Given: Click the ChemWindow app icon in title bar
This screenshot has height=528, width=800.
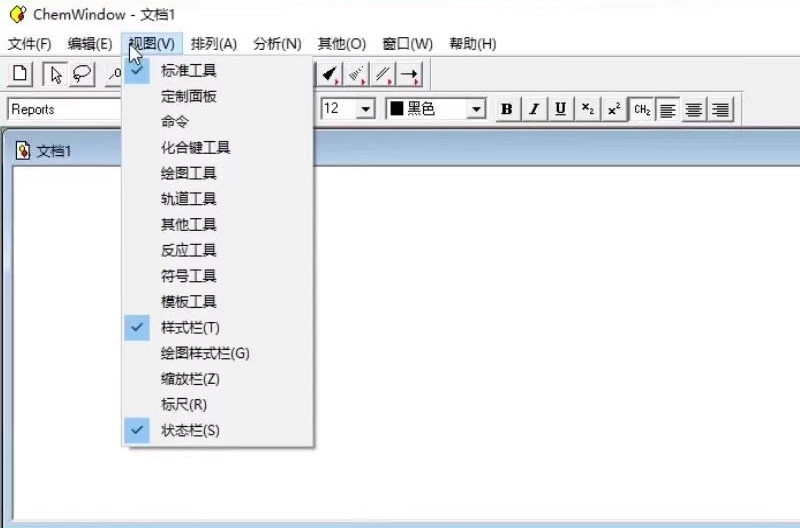Looking at the screenshot, I should tap(18, 14).
